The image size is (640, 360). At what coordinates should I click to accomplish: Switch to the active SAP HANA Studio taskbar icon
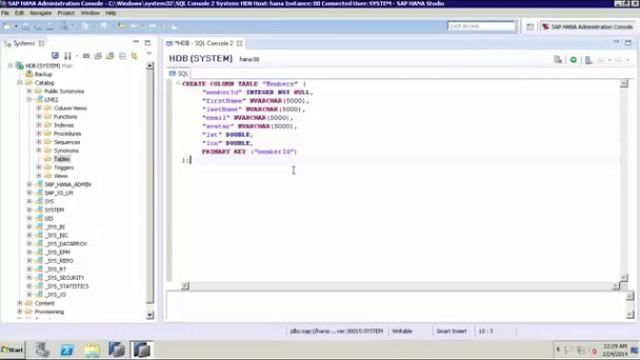point(142,350)
